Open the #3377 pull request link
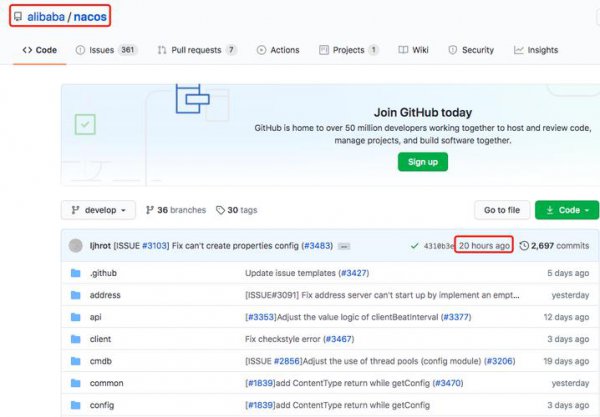This screenshot has height=417, width=600. [x=456, y=317]
